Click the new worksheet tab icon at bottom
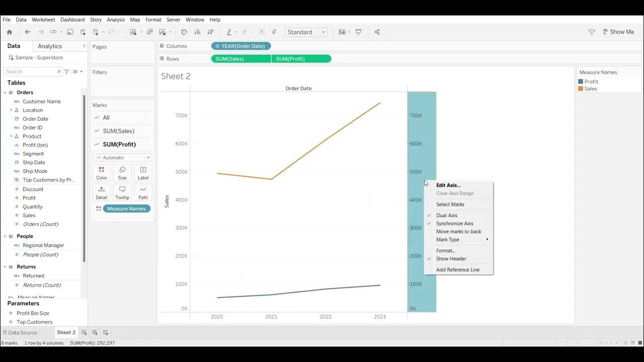The width and height of the screenshot is (644, 362). pos(84,332)
